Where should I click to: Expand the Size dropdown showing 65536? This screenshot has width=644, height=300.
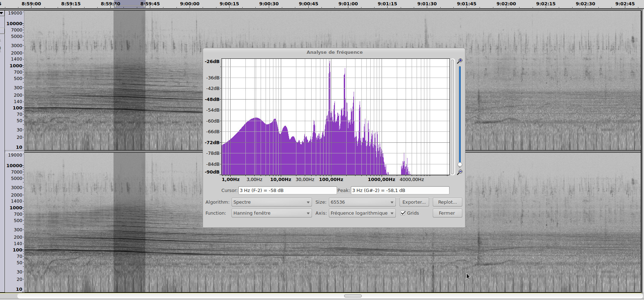[x=362, y=202]
